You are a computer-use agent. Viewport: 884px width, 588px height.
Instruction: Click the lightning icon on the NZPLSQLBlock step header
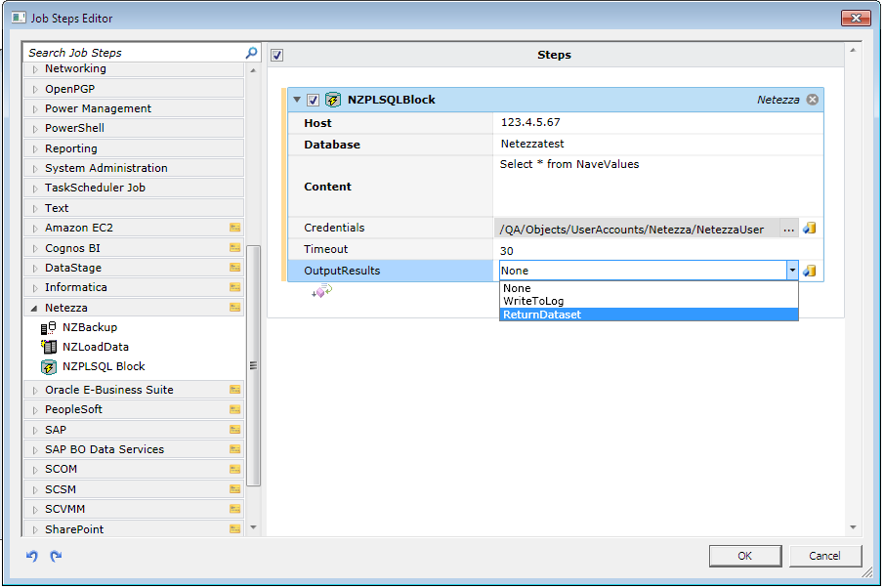coord(331,99)
